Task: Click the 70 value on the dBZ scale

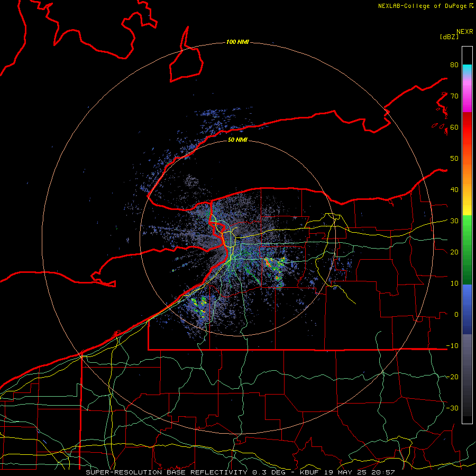Action: tap(454, 96)
